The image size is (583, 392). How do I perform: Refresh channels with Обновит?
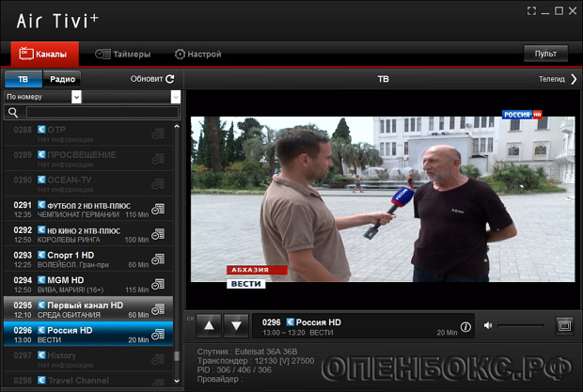click(152, 79)
